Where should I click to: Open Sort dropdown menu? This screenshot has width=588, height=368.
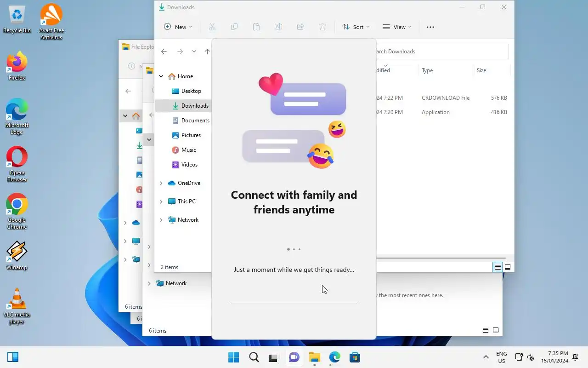click(356, 27)
